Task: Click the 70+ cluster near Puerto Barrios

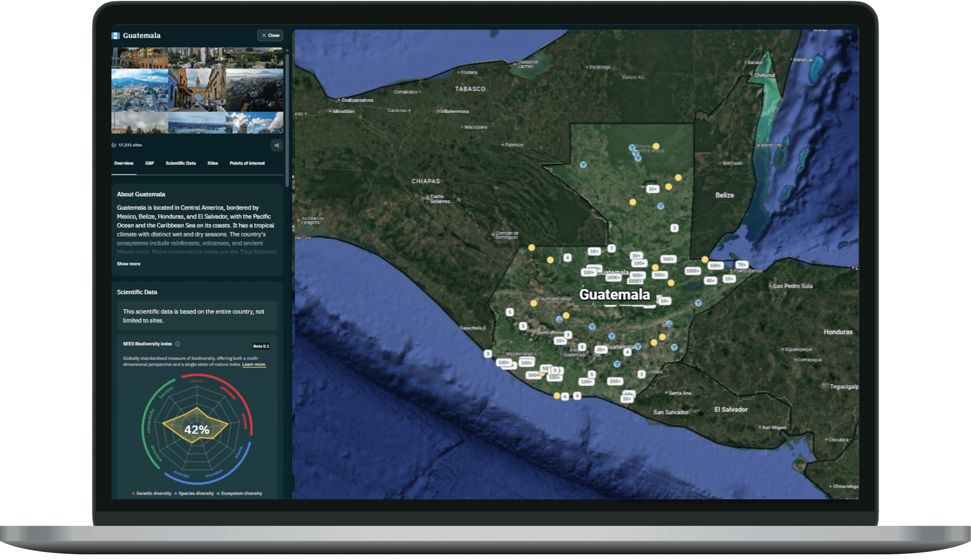Action: point(742,265)
